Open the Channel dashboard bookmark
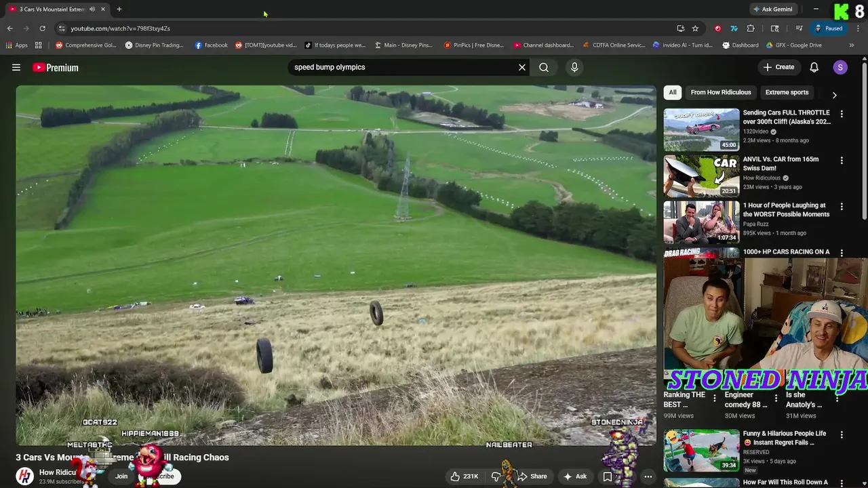 (544, 45)
